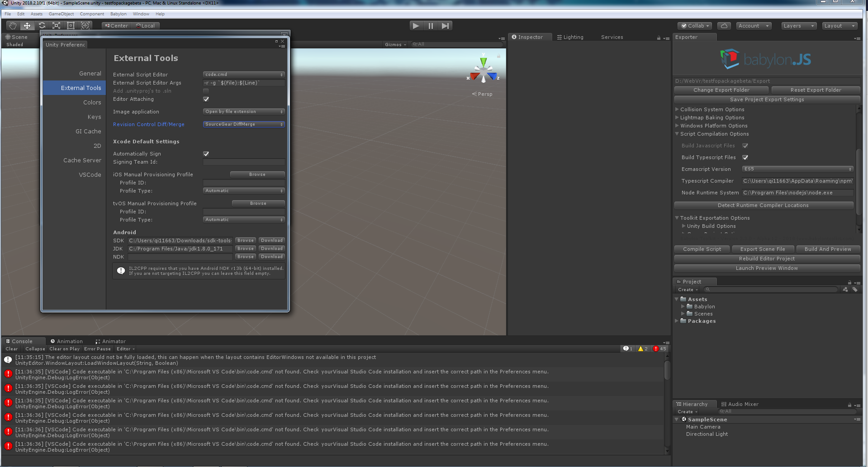Open iOS Profile Type dropdown
The image size is (868, 467).
pos(244,191)
